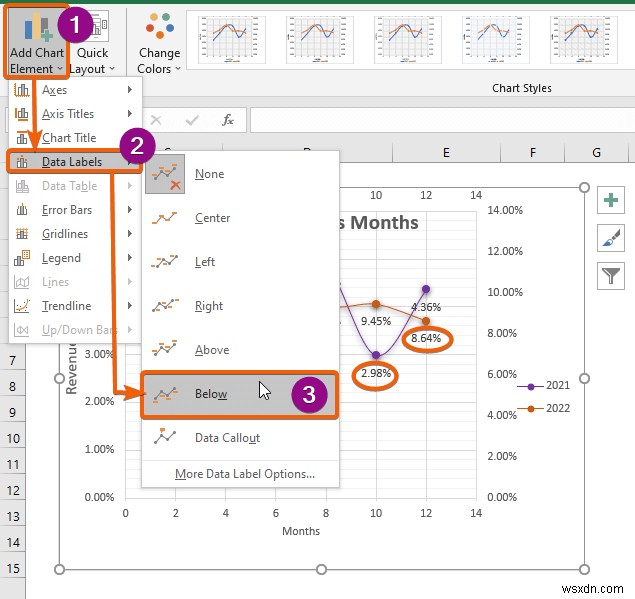Open the Legend submenu

pyautogui.click(x=75, y=258)
